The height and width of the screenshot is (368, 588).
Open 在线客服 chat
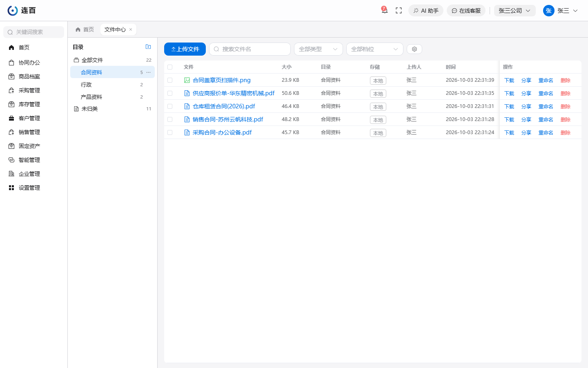pos(466,11)
